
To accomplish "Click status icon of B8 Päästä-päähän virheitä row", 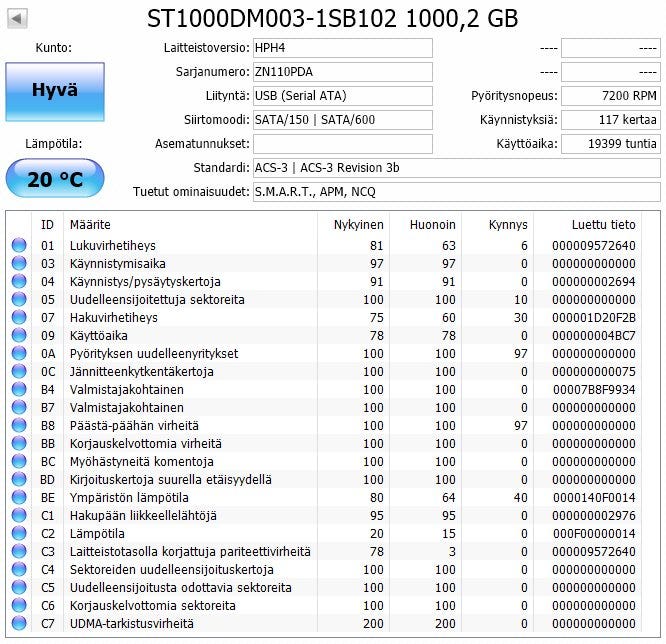I will pos(19,425).
